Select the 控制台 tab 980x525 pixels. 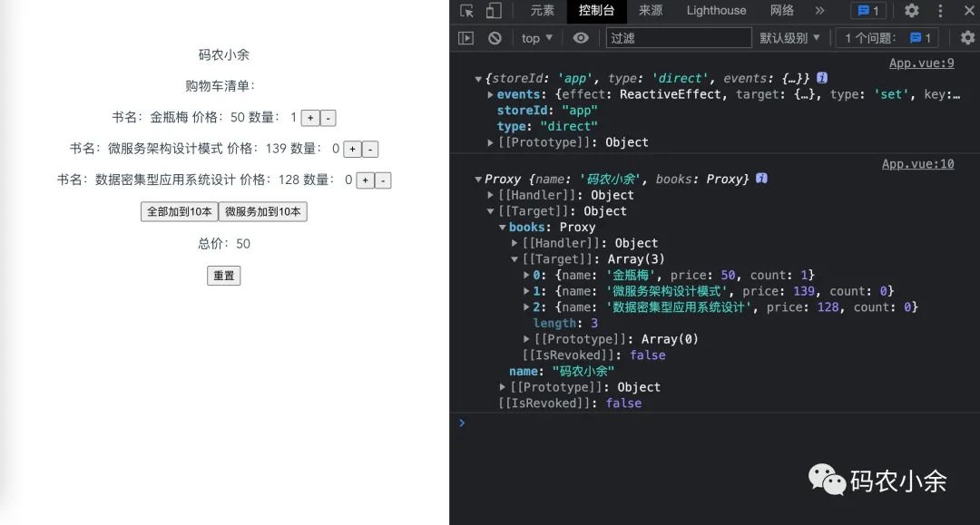596,11
